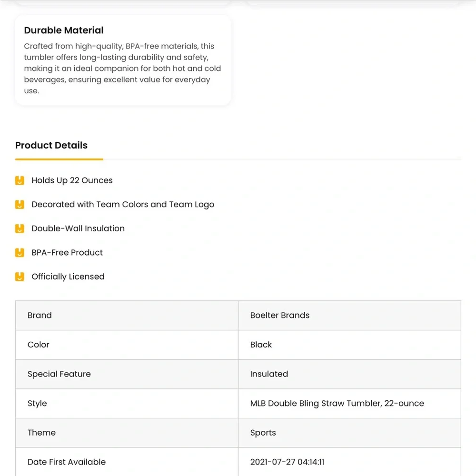Click the Date First Available timestamp value
Viewport: 476px width, 476px height.
point(287,462)
